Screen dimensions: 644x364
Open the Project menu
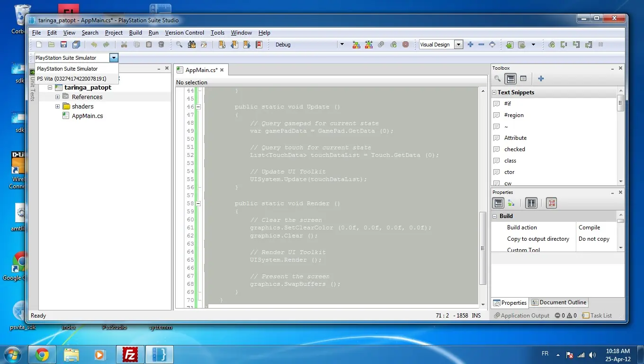(x=114, y=33)
